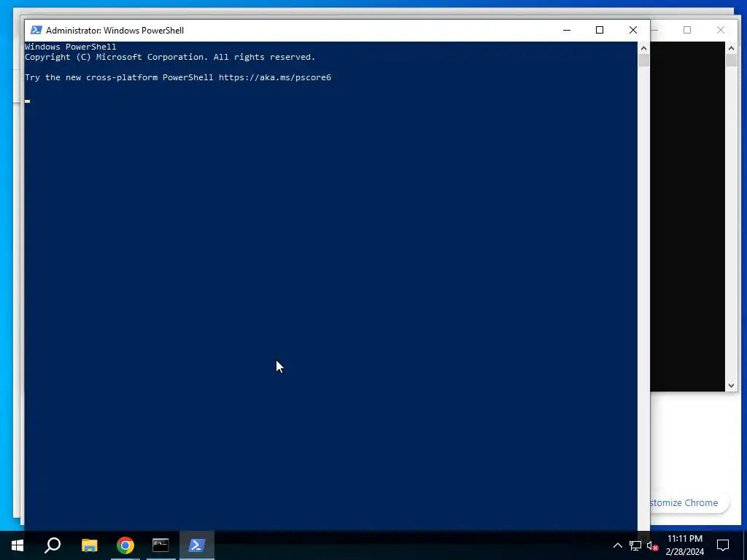
Task: Minimize the PowerShell window
Action: 566,30
